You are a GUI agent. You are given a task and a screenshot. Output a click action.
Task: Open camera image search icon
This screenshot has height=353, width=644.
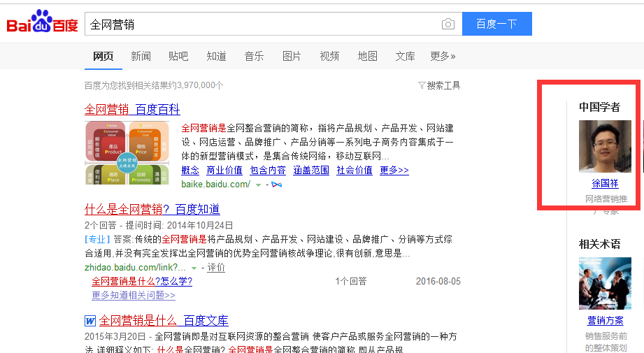(x=448, y=24)
